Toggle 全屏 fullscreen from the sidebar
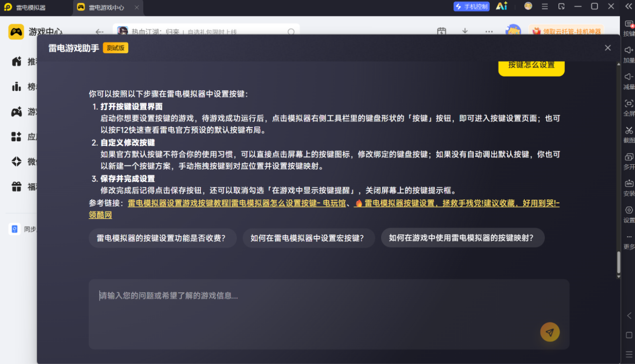This screenshot has height=364, width=635. click(629, 108)
